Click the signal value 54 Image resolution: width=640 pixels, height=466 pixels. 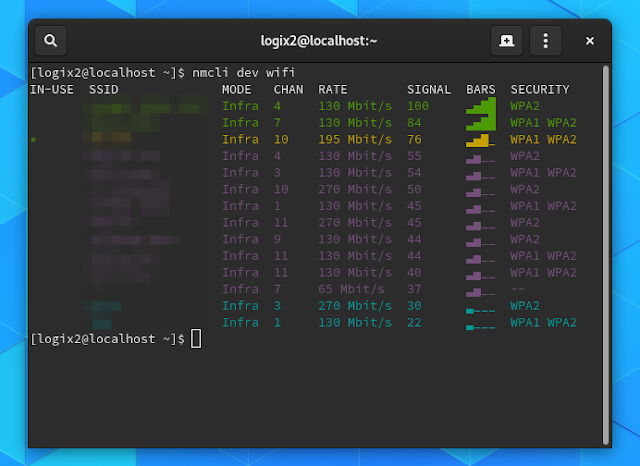pyautogui.click(x=414, y=173)
